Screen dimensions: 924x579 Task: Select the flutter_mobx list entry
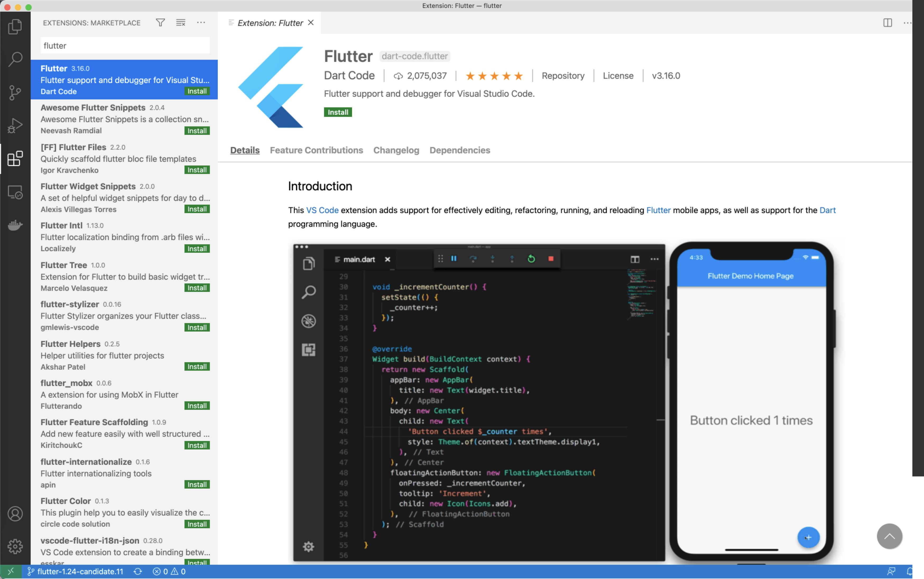point(124,394)
